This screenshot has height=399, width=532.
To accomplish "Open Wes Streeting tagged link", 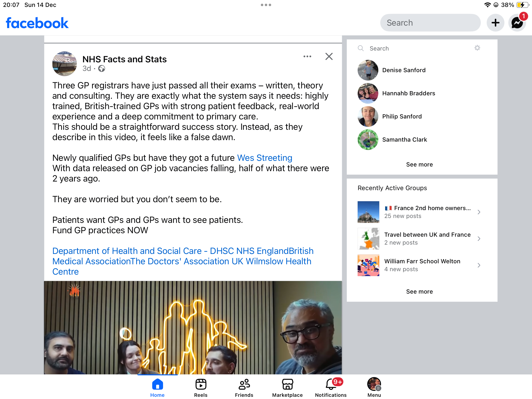I will tap(265, 158).
